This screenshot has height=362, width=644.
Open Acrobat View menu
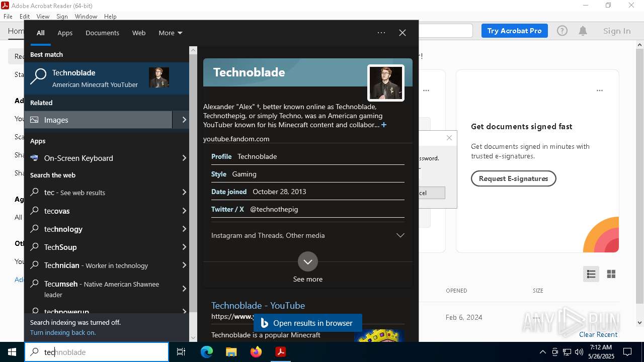(43, 17)
